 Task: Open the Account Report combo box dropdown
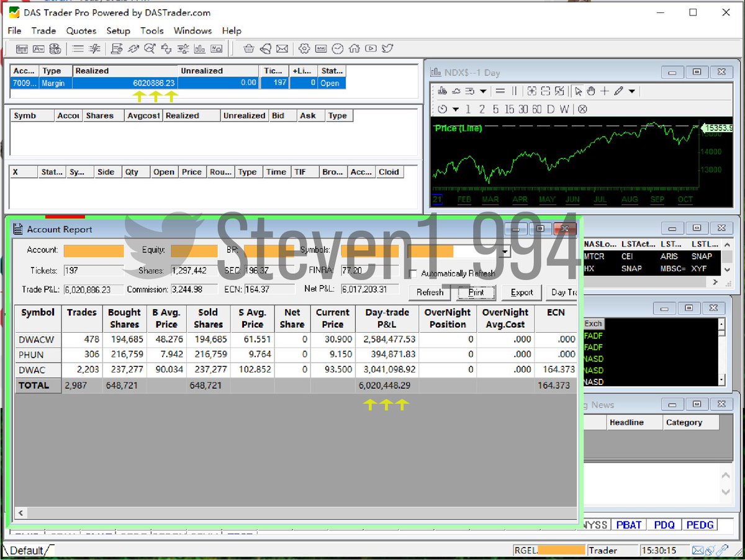click(505, 251)
